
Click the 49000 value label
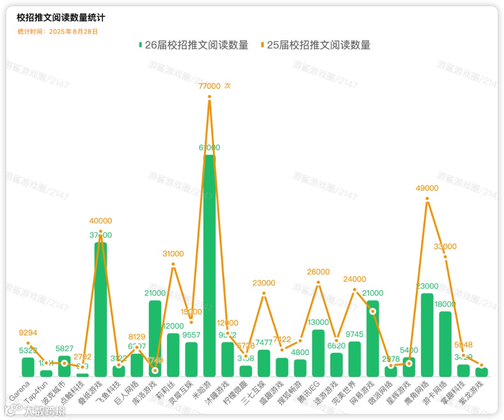(427, 188)
